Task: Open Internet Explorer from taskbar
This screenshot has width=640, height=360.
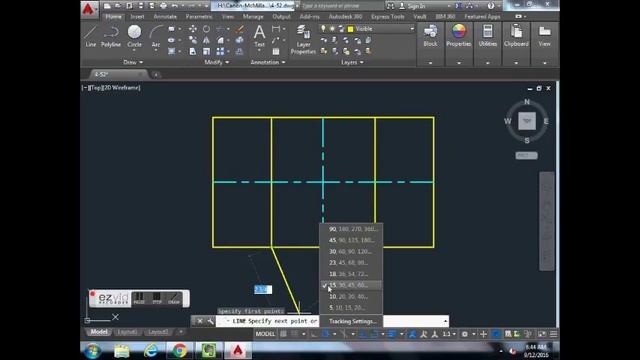Action: click(x=151, y=351)
